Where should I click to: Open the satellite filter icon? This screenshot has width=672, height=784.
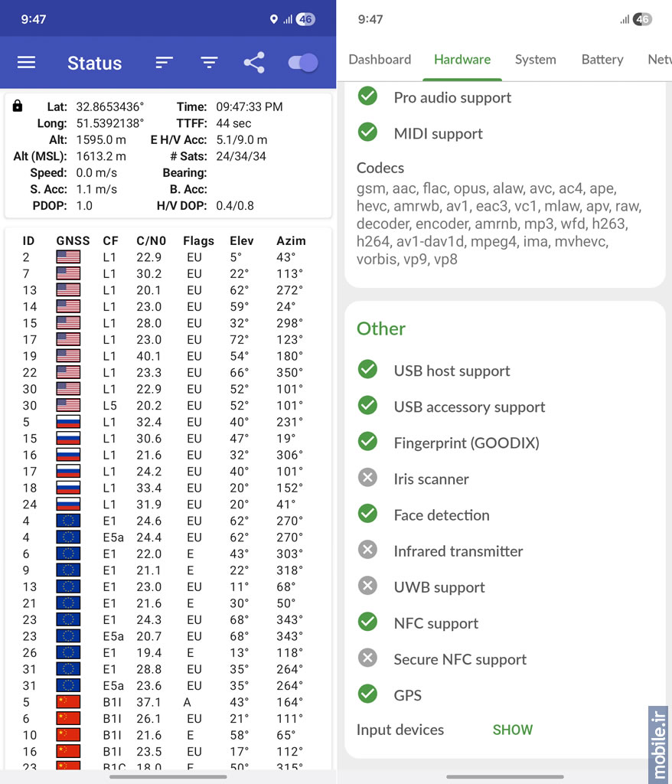click(x=209, y=63)
